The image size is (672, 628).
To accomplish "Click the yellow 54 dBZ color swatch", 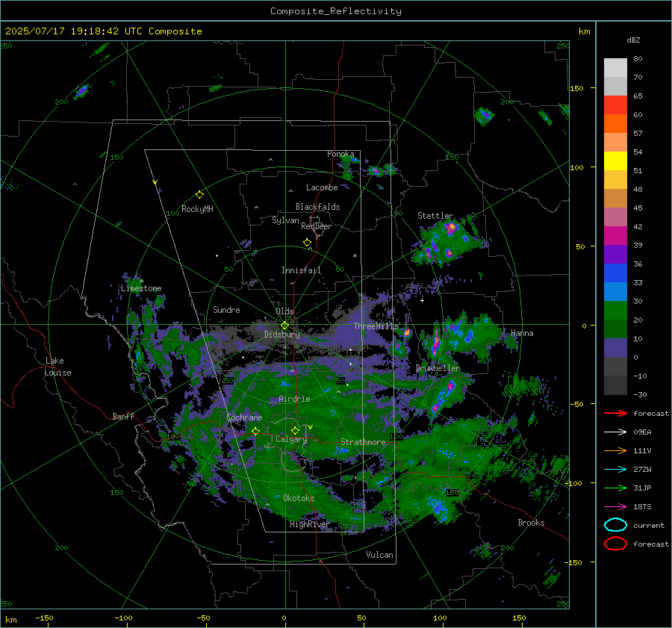I will coord(615,161).
